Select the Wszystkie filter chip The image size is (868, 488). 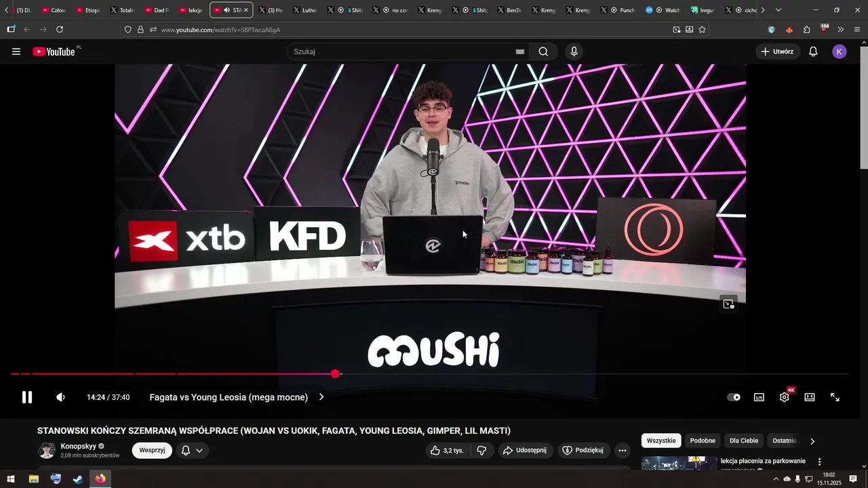point(661,441)
